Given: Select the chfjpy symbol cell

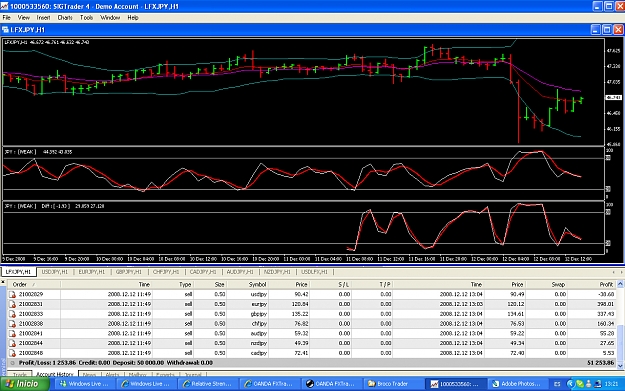Looking at the screenshot, I should coord(259,324).
